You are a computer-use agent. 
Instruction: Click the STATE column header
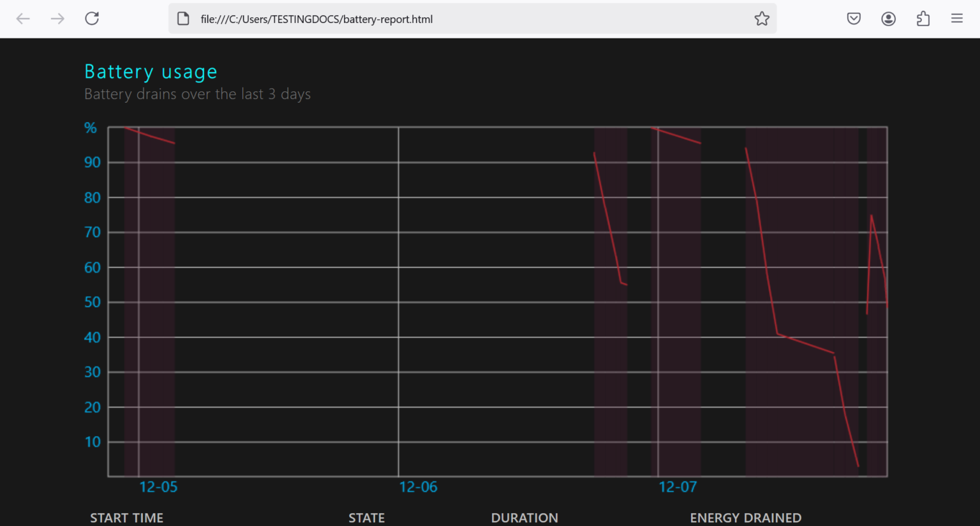tap(367, 518)
